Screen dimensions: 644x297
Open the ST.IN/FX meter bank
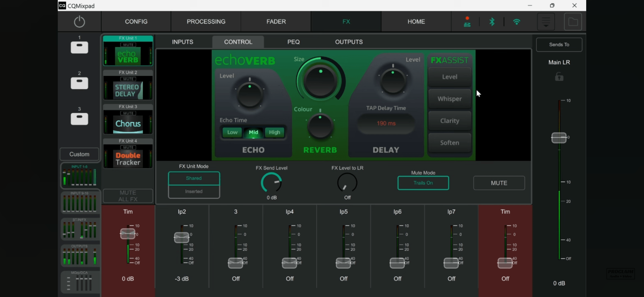80,229
